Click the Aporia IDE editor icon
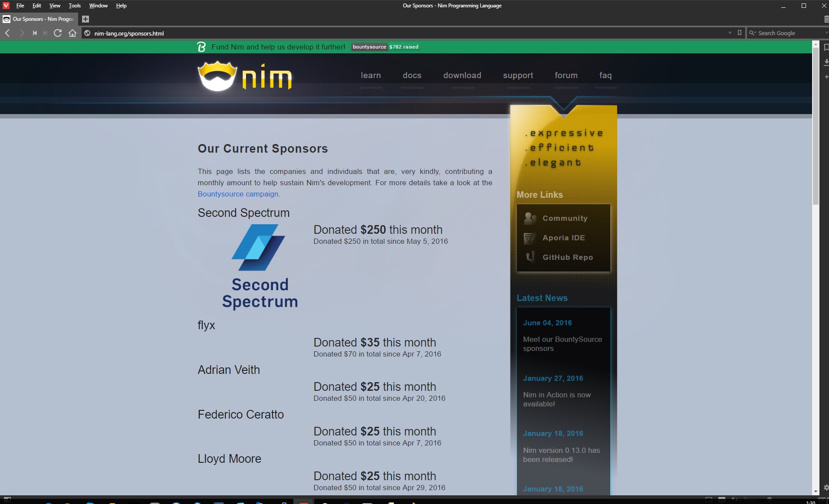This screenshot has height=504, width=829. click(x=530, y=238)
